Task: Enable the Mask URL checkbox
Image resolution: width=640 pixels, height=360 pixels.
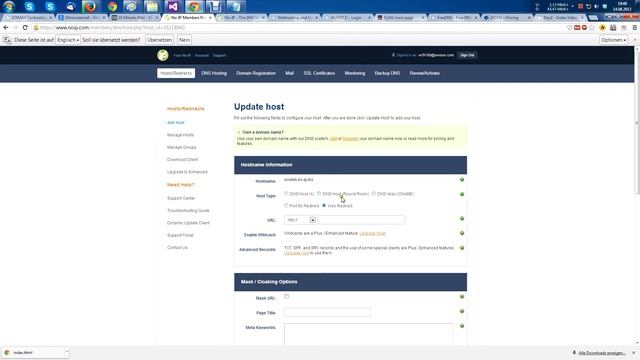Action: click(x=287, y=296)
